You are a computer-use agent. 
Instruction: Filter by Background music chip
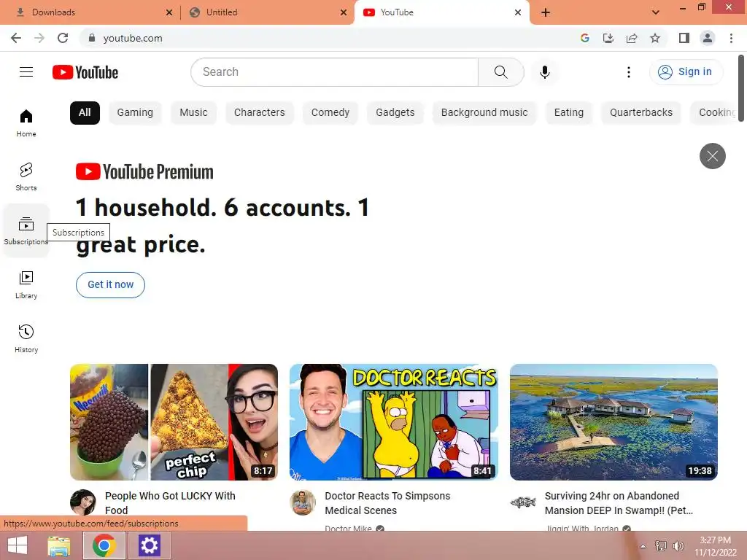click(484, 113)
